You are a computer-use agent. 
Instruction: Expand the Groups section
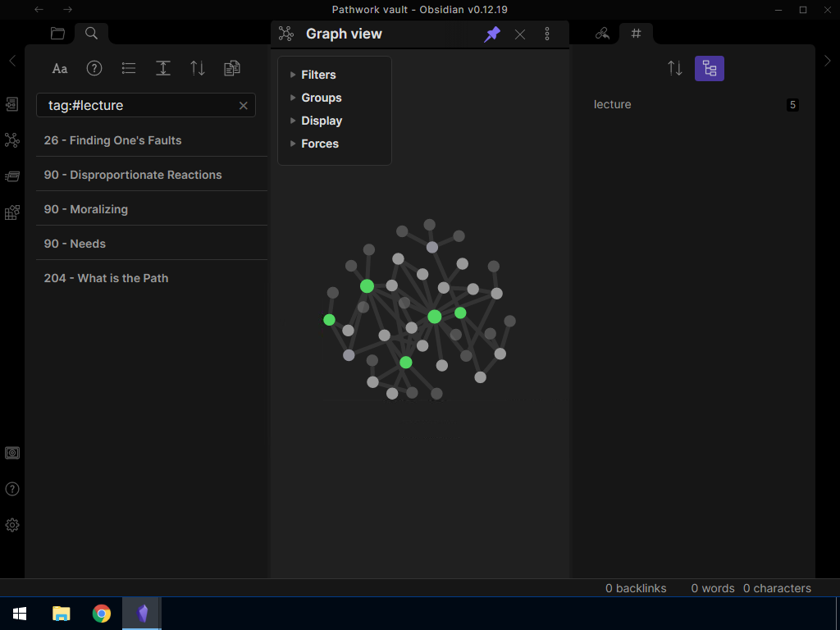point(321,98)
